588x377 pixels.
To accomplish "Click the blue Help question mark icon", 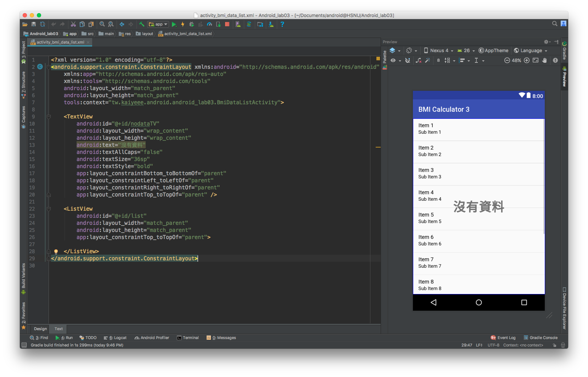I will [282, 24].
